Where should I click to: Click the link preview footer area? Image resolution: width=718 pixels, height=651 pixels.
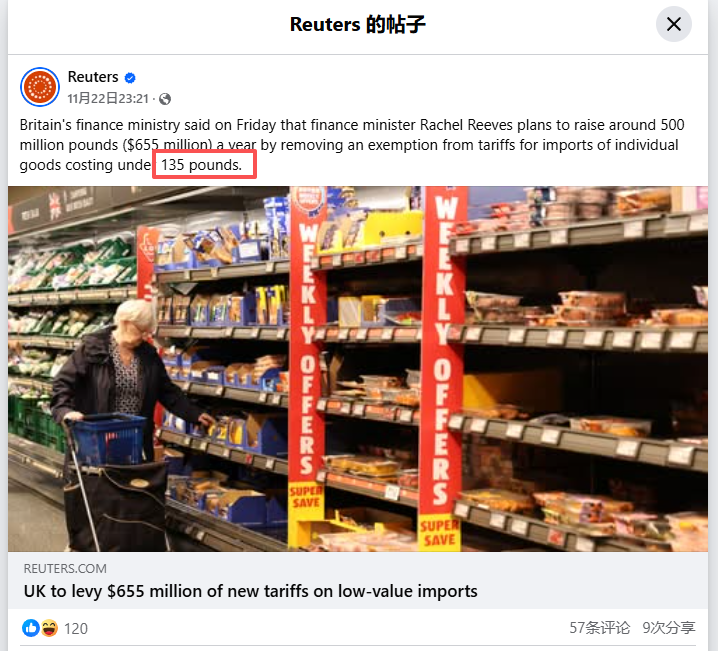(x=358, y=580)
